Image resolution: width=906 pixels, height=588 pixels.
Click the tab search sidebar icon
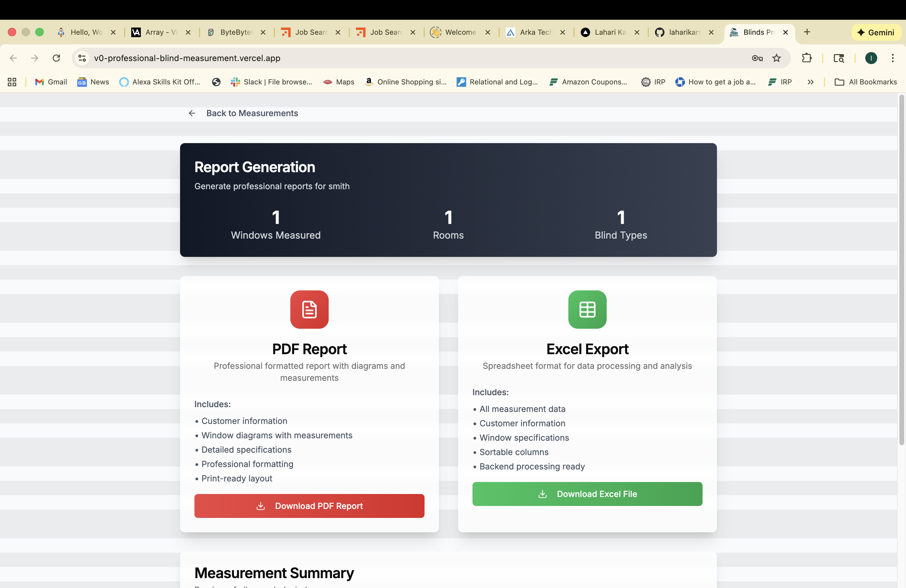click(839, 58)
